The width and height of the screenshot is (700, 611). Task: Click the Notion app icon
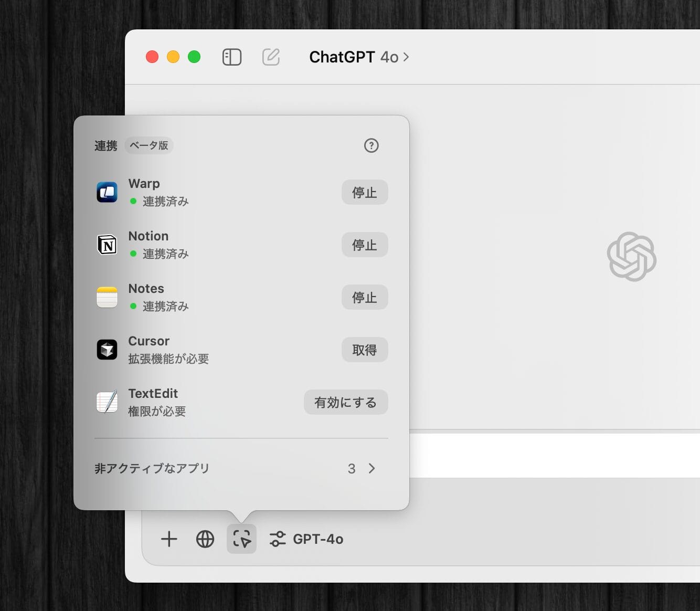(x=107, y=245)
